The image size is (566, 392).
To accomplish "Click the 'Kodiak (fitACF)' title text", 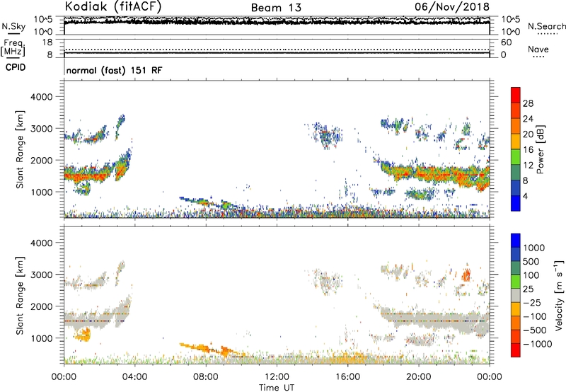I will tap(113, 6).
